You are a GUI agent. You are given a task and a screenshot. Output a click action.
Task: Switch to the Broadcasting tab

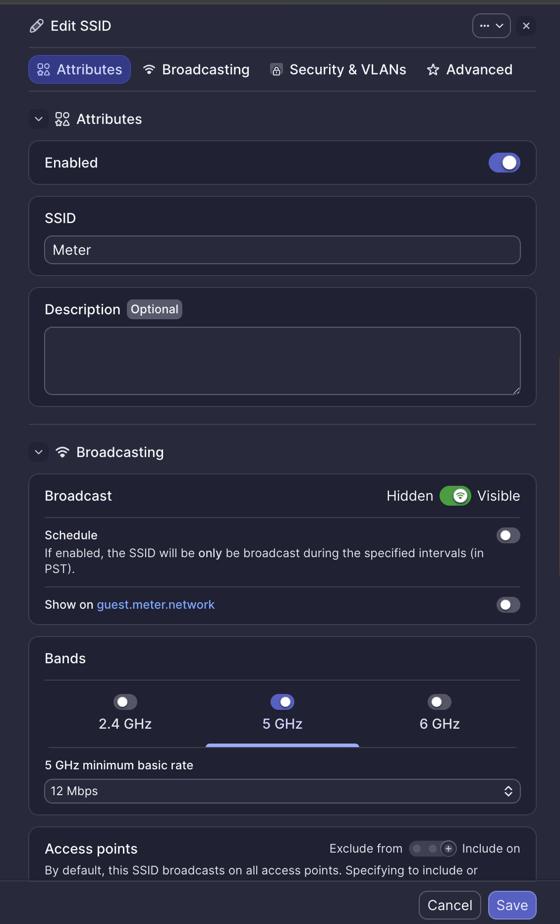(196, 69)
